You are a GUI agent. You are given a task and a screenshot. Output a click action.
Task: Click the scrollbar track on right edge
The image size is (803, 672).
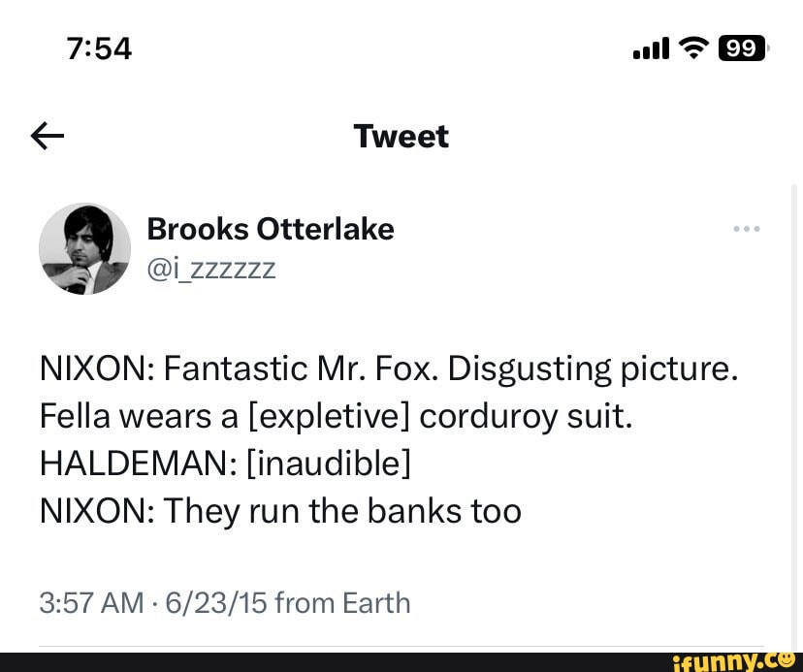tap(793, 417)
